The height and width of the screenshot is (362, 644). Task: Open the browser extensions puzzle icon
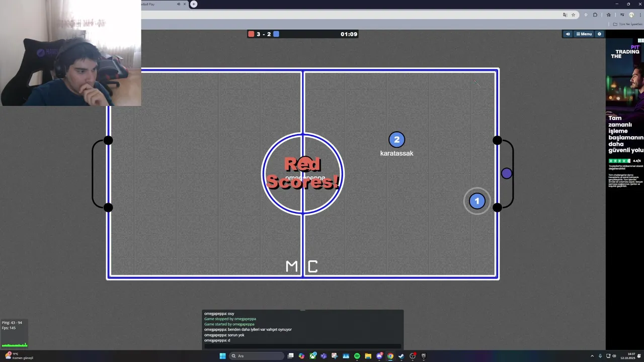(595, 15)
